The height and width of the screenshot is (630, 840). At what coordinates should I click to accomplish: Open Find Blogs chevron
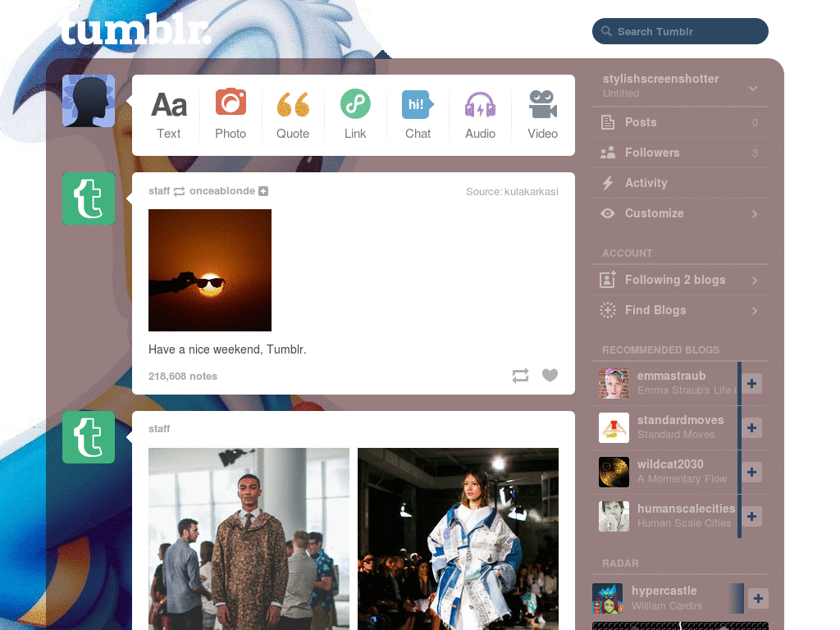pyautogui.click(x=755, y=311)
